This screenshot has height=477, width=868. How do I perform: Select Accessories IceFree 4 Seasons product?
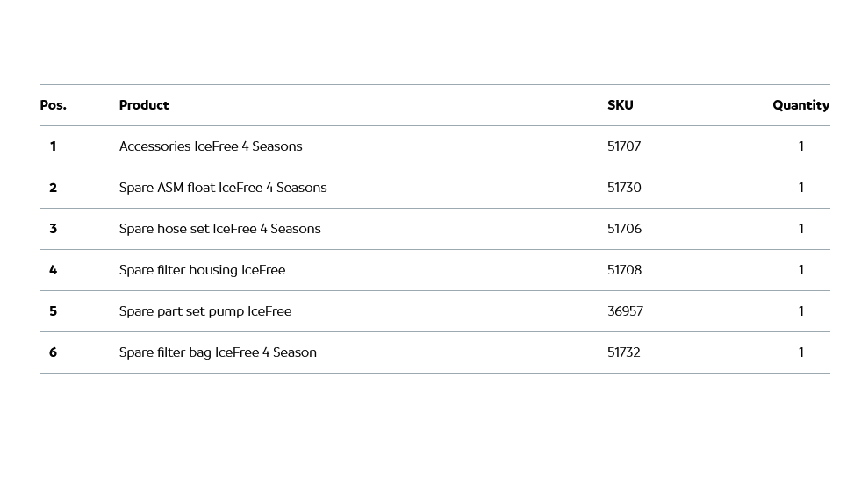[x=211, y=146]
